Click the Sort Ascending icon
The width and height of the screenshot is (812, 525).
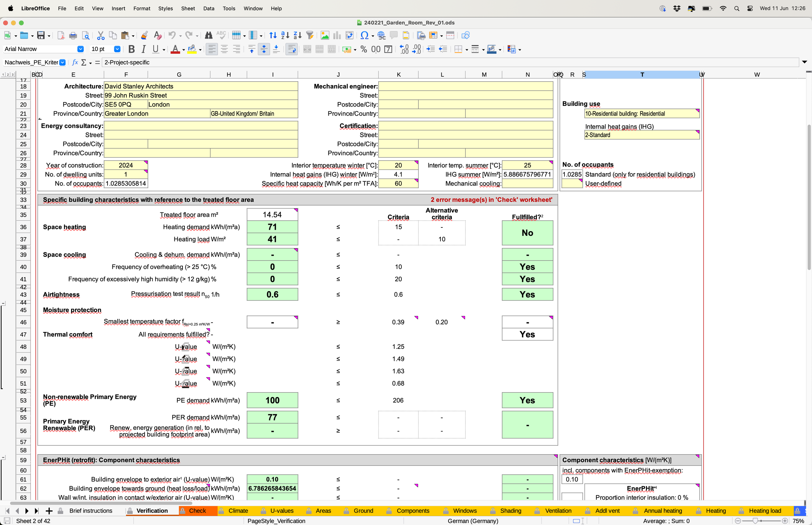pyautogui.click(x=285, y=35)
